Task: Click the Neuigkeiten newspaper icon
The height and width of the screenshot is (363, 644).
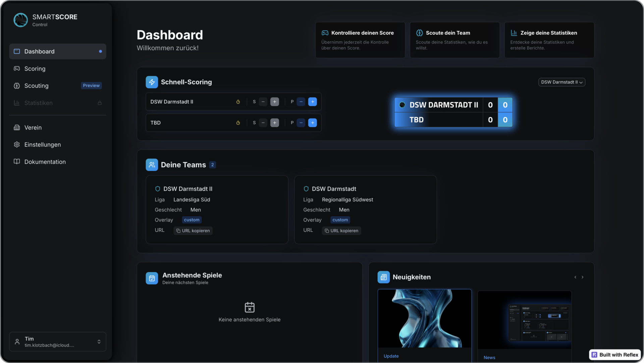Action: [383, 277]
